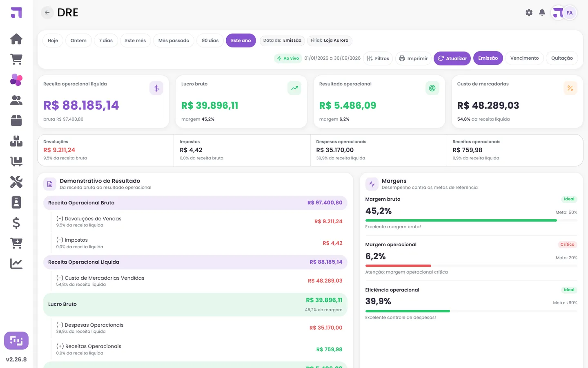588x368 pixels.
Task: Open the people/customers sidebar icon
Action: click(16, 100)
